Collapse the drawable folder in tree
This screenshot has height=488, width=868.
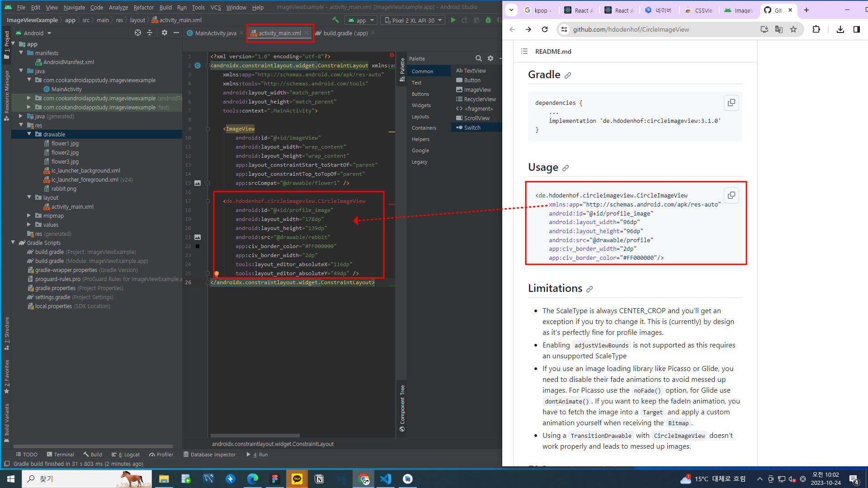[29, 134]
